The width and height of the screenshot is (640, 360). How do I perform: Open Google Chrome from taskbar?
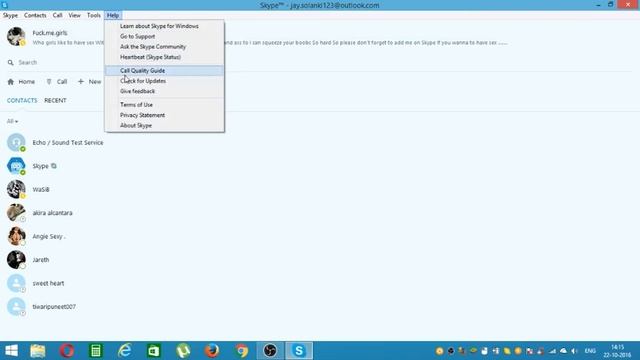click(x=241, y=351)
